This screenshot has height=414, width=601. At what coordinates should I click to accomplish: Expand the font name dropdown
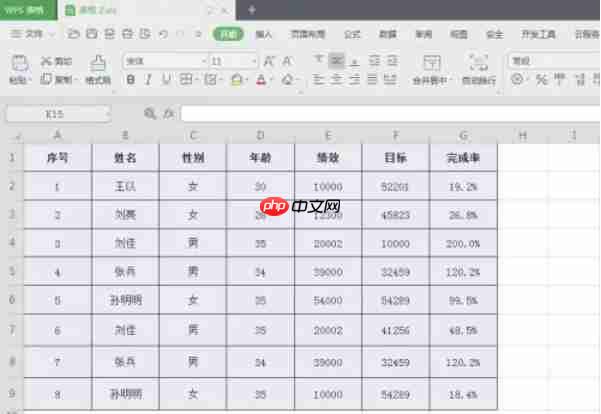(204, 61)
